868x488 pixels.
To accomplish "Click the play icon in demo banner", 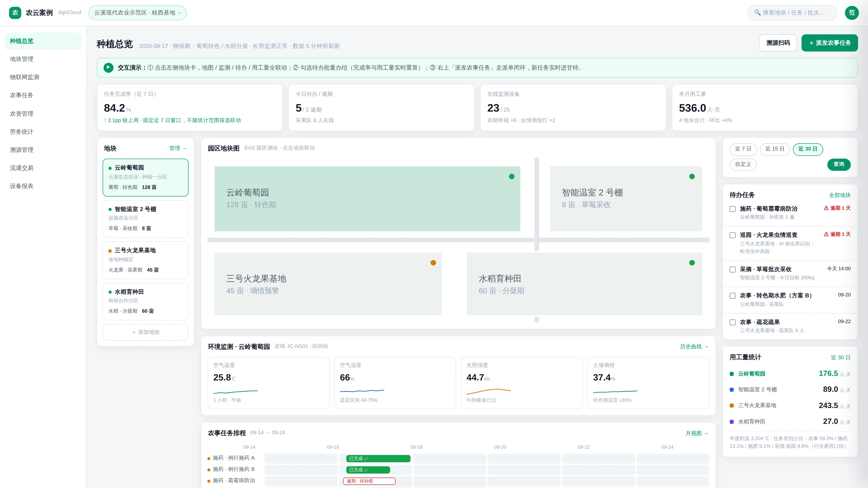I will coord(108,68).
